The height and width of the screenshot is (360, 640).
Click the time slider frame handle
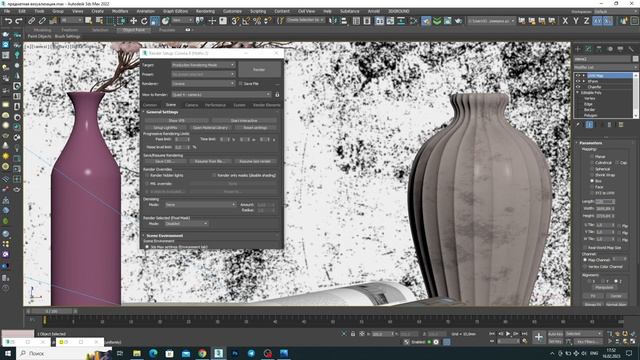tap(51, 311)
